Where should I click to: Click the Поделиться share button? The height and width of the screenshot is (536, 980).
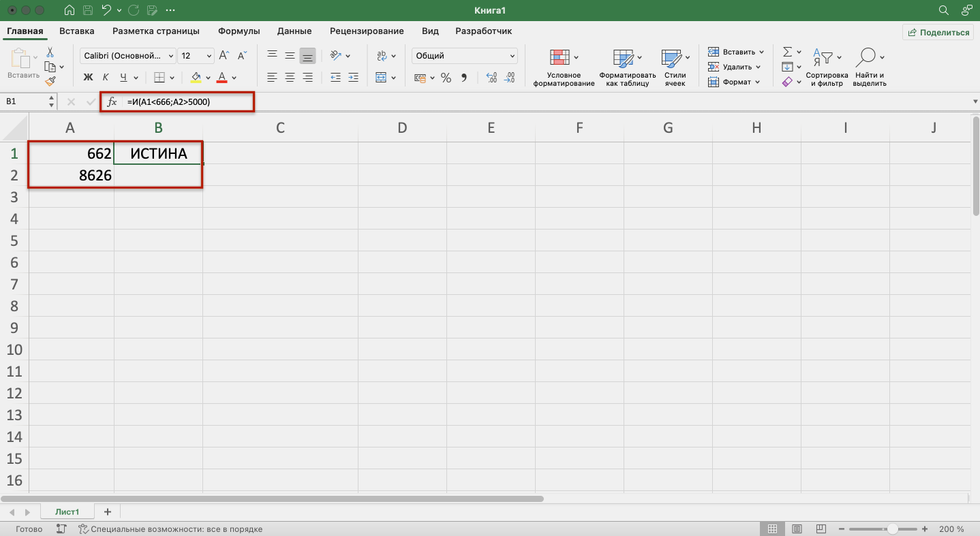pyautogui.click(x=938, y=32)
